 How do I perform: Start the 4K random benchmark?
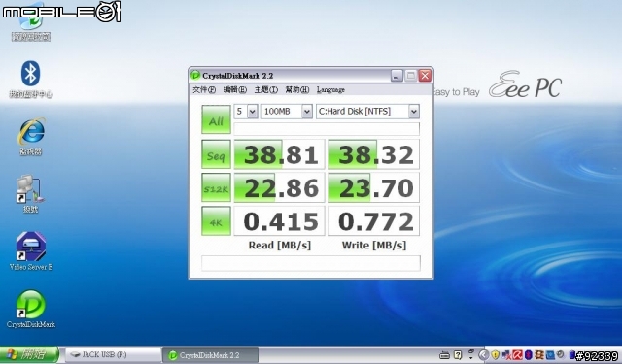pos(216,220)
